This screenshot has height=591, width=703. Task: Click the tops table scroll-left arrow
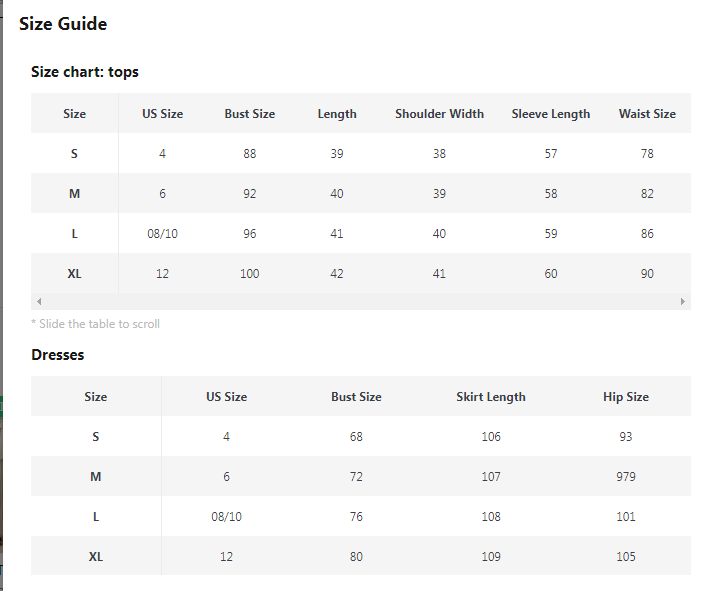(x=39, y=301)
